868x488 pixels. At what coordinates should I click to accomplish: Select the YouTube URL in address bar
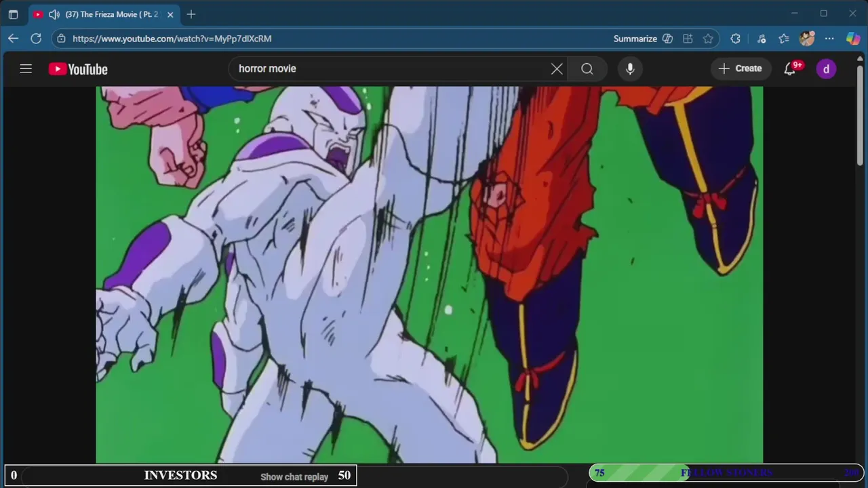tap(172, 39)
